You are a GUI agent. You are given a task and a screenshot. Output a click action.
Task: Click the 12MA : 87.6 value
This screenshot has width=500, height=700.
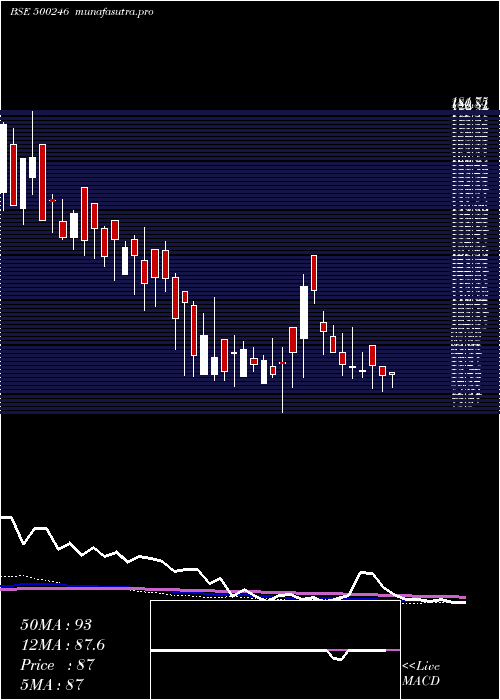62,645
